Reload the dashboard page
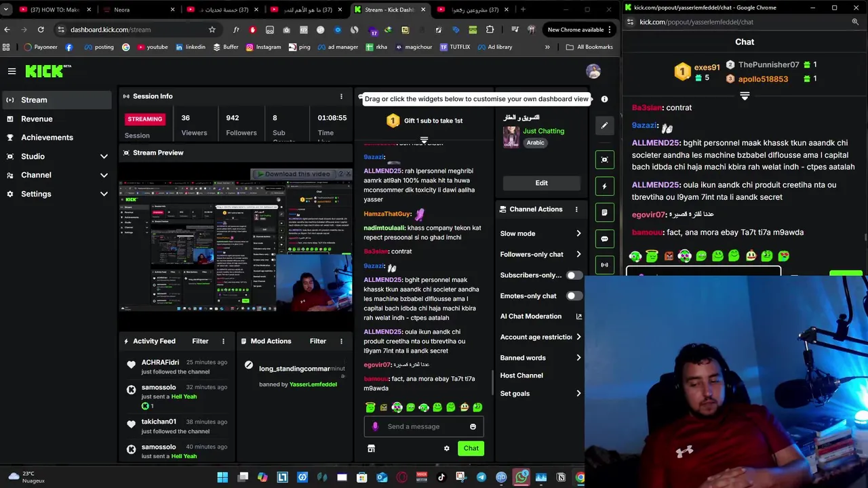 [41, 30]
